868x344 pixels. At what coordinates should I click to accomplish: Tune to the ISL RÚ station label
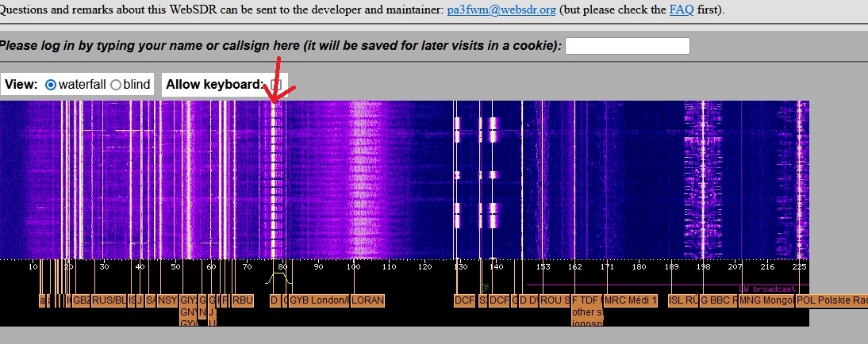[x=684, y=300]
